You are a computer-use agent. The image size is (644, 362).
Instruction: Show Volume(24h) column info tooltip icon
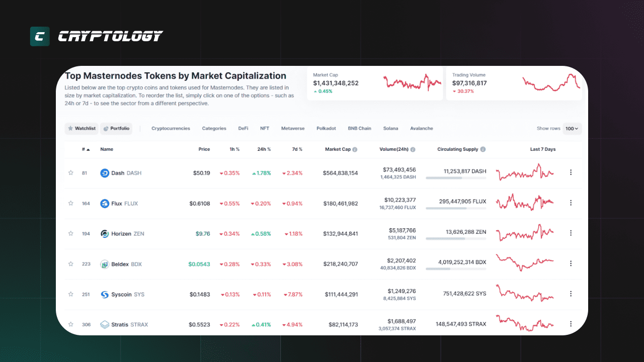[413, 149]
